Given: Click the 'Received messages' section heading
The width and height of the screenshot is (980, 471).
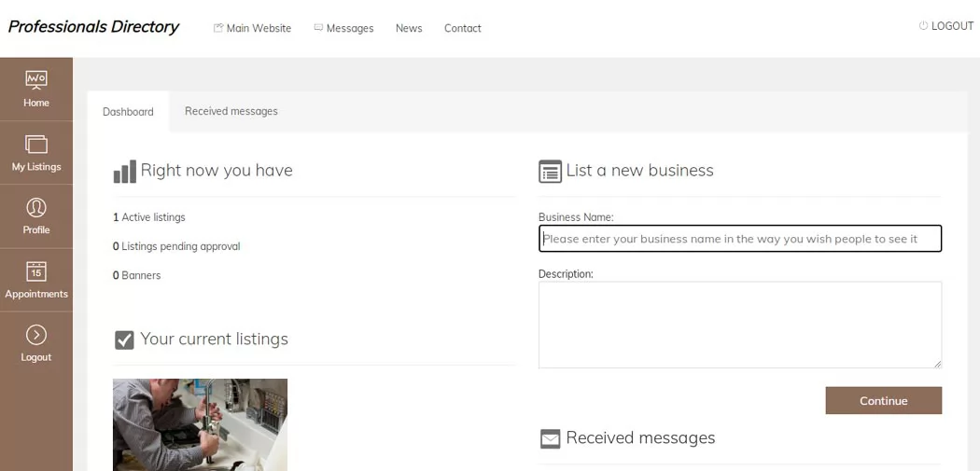Looking at the screenshot, I should pos(640,438).
